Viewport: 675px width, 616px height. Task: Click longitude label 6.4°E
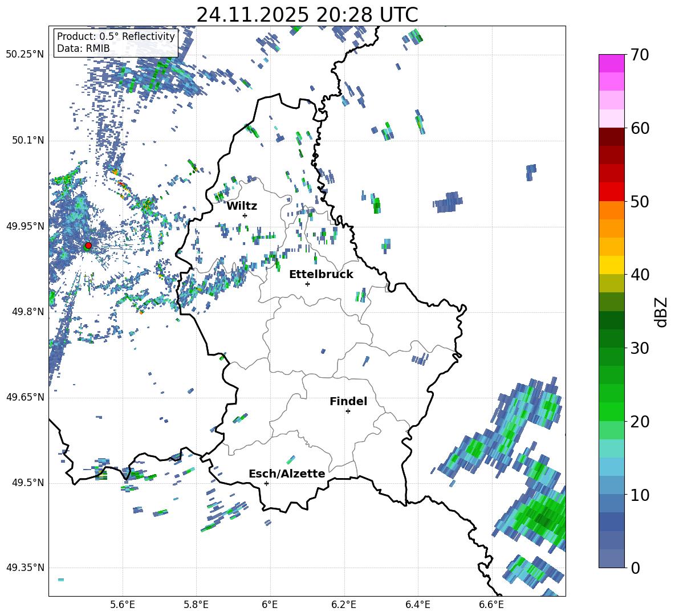pos(417,605)
